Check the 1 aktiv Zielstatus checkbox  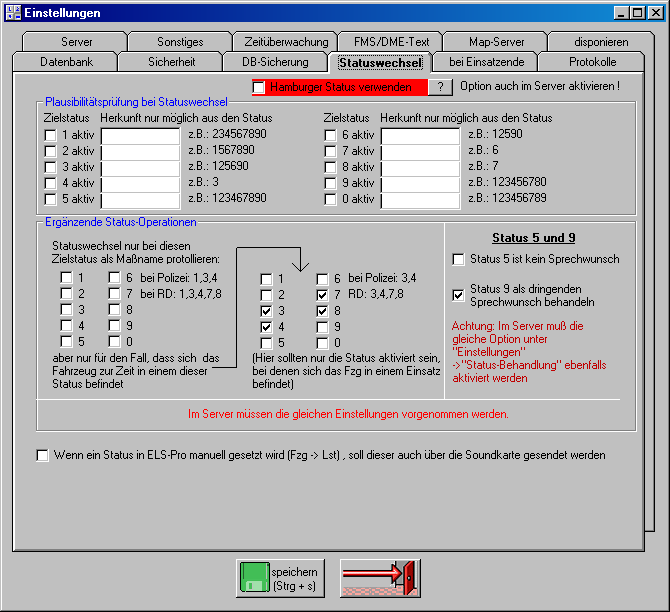(51, 134)
